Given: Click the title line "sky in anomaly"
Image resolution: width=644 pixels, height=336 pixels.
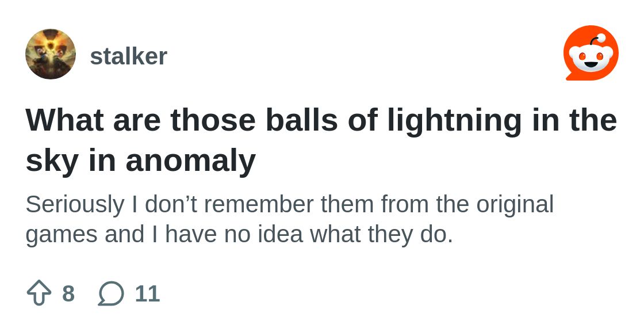Looking at the screenshot, I should pyautogui.click(x=140, y=161).
